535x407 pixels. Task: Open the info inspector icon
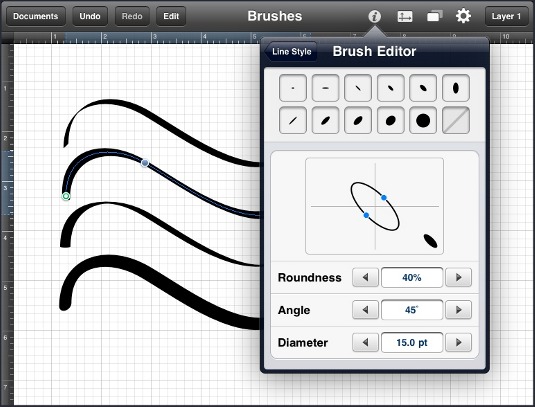point(374,16)
